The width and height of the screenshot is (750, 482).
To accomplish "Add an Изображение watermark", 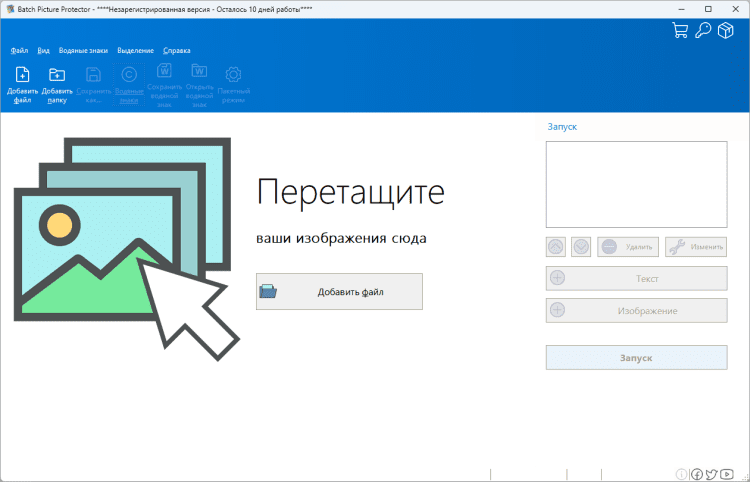I will [x=637, y=310].
